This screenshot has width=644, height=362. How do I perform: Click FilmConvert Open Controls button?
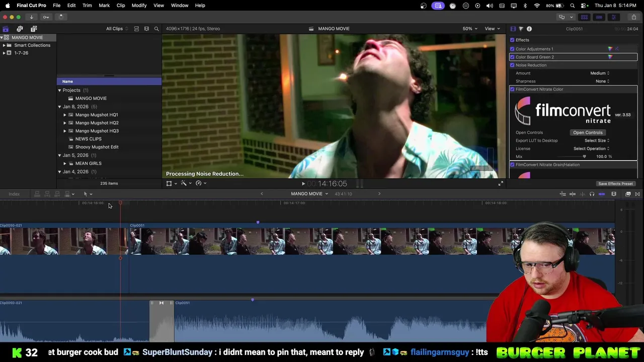[588, 132]
